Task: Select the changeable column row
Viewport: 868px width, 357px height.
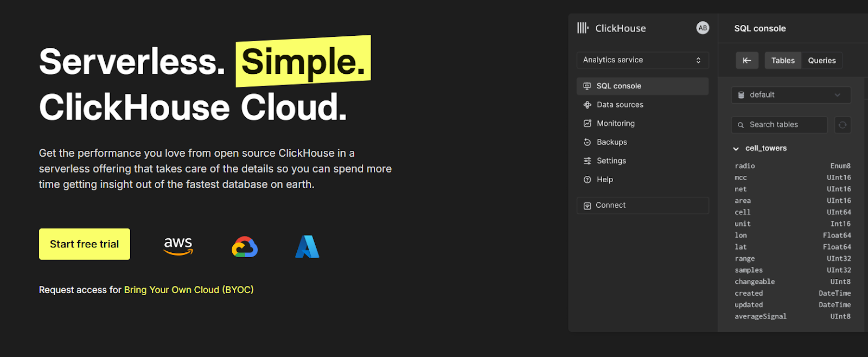Action: point(793,282)
